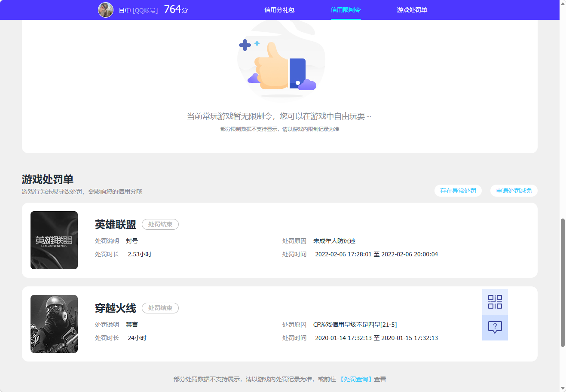This screenshot has height=392, width=566.
Task: Click the 2022-02-06 penalty time range
Action: 376,254
